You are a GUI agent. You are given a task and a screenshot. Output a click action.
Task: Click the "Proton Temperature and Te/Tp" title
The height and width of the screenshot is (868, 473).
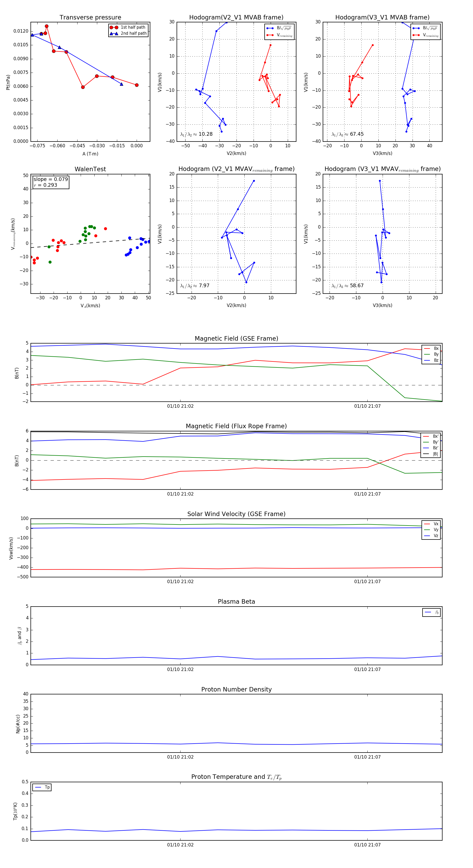(236, 777)
